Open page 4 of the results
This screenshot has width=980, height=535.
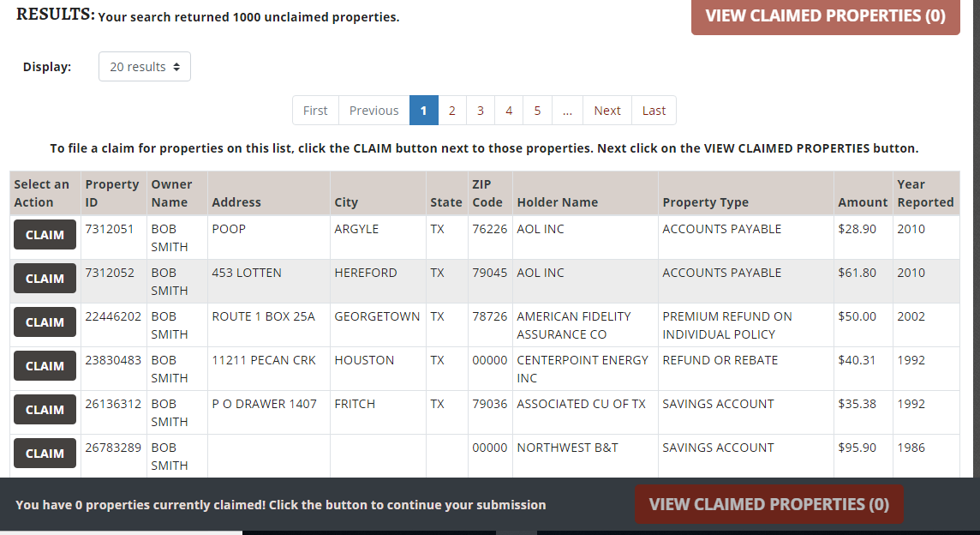click(x=509, y=110)
